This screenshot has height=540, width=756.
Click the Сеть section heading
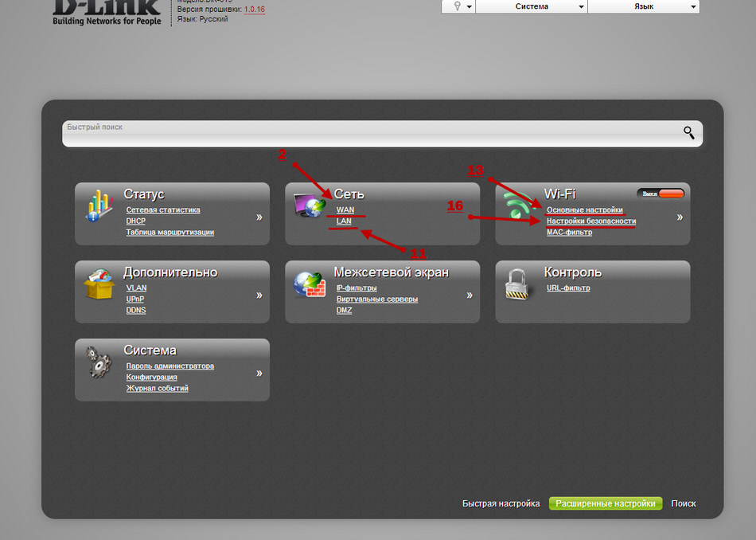(349, 194)
